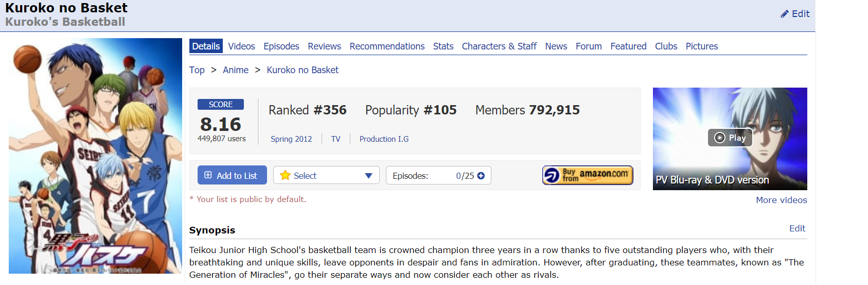Click the Add to List button
The image size is (868, 285).
point(232,175)
